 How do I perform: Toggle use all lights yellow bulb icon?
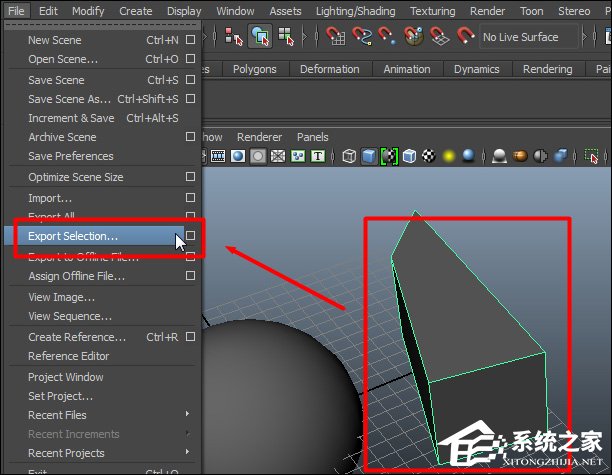(450, 156)
